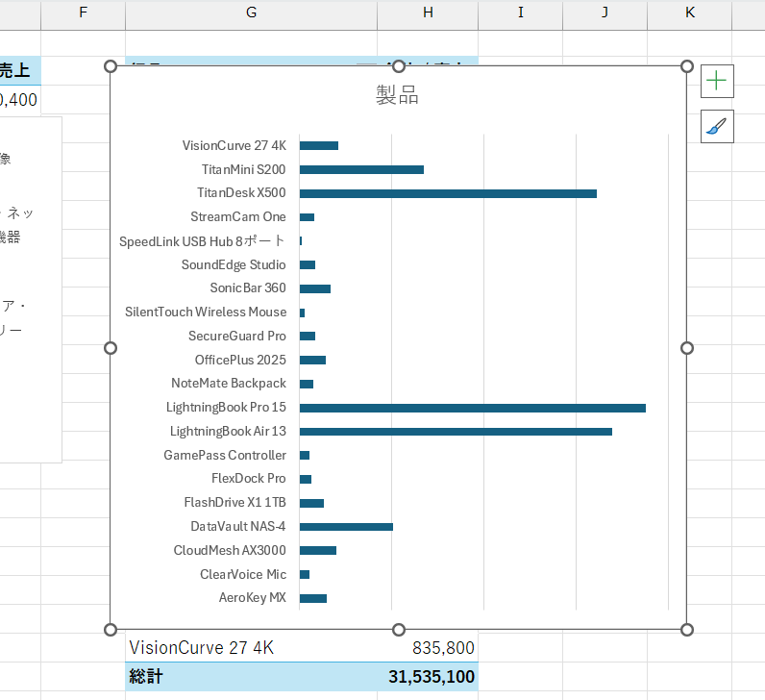
Task: Click the SilentTouch Wireless Mouse label
Action: pyautogui.click(x=206, y=312)
